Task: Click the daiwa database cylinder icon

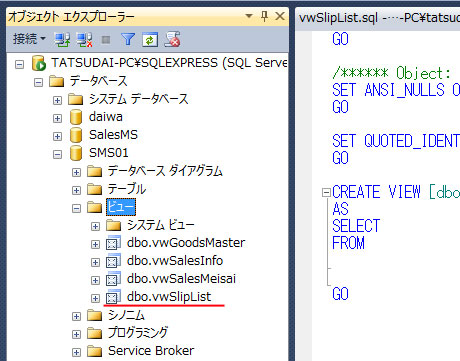Action: point(76,117)
